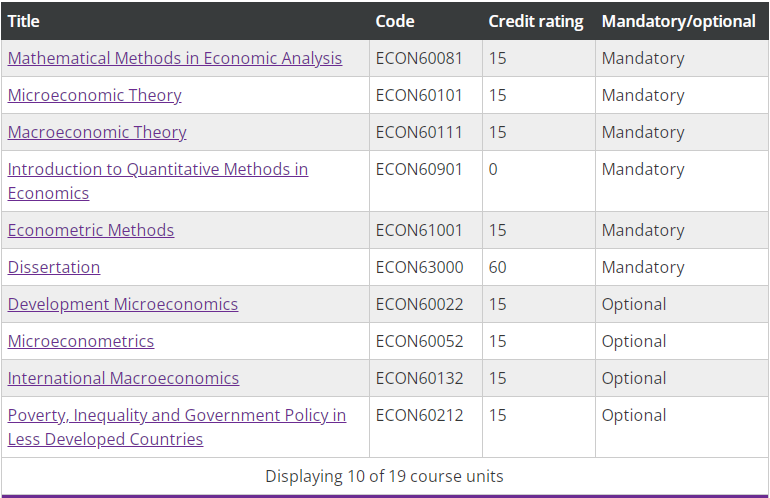
Task: Click the Title column header
Action: pyautogui.click(x=23, y=21)
